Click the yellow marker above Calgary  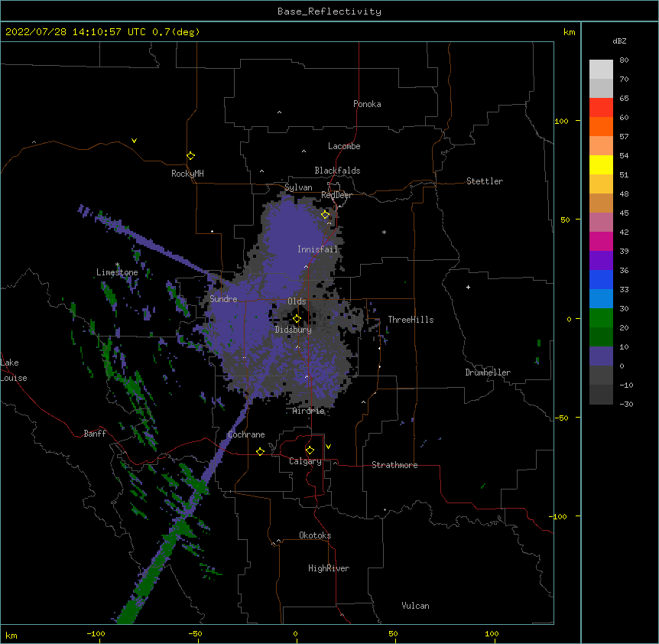tap(310, 450)
